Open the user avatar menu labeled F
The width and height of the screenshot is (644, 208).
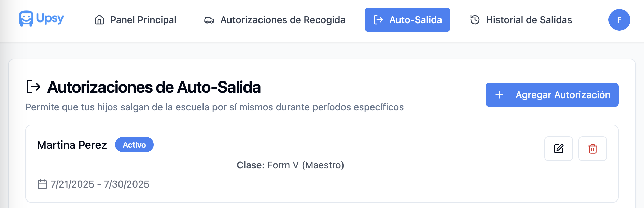click(x=619, y=20)
